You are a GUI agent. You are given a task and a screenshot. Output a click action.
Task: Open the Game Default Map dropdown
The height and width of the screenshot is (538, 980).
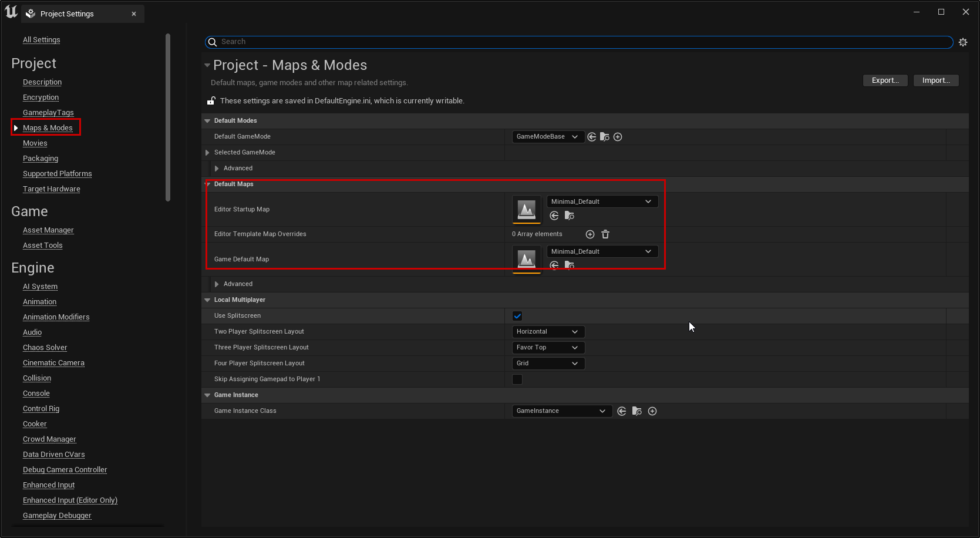[601, 251]
